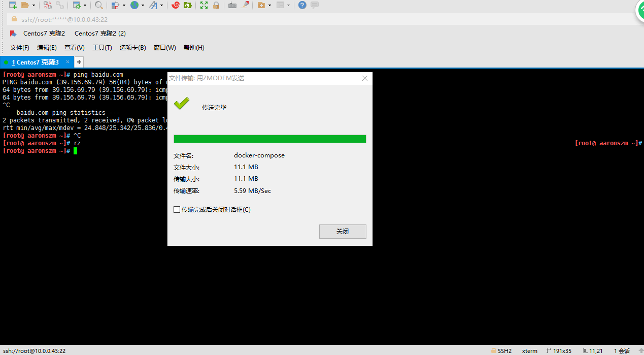Image resolution: width=644 pixels, height=355 pixels.
Task: Click the green circular badge at top right
Action: (641, 11)
